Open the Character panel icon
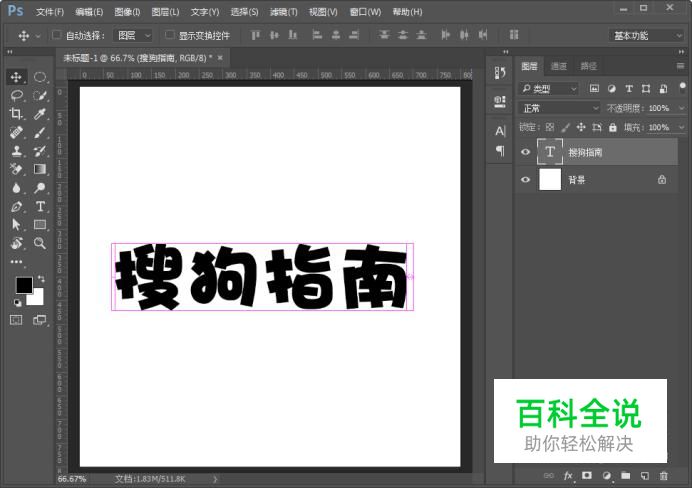692x488 pixels. click(500, 131)
